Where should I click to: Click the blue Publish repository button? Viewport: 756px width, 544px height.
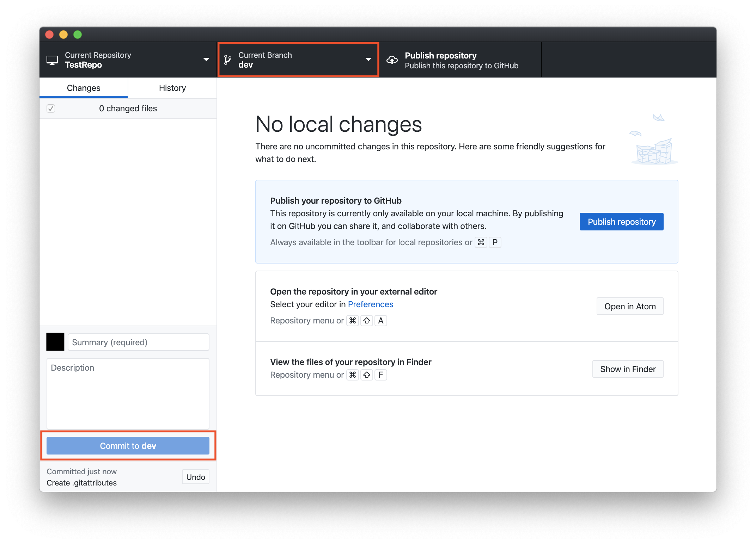point(621,222)
